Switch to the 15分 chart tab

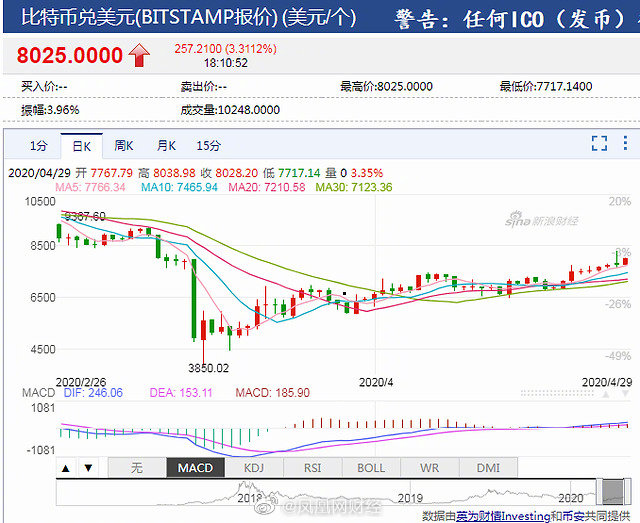(x=209, y=146)
